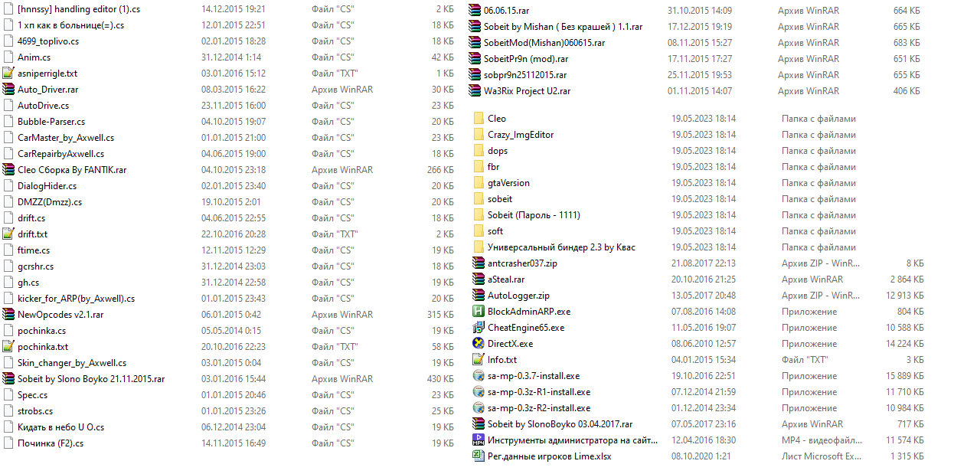Select the Spec.cs file name
This screenshot has width=980, height=474.
coord(33,395)
